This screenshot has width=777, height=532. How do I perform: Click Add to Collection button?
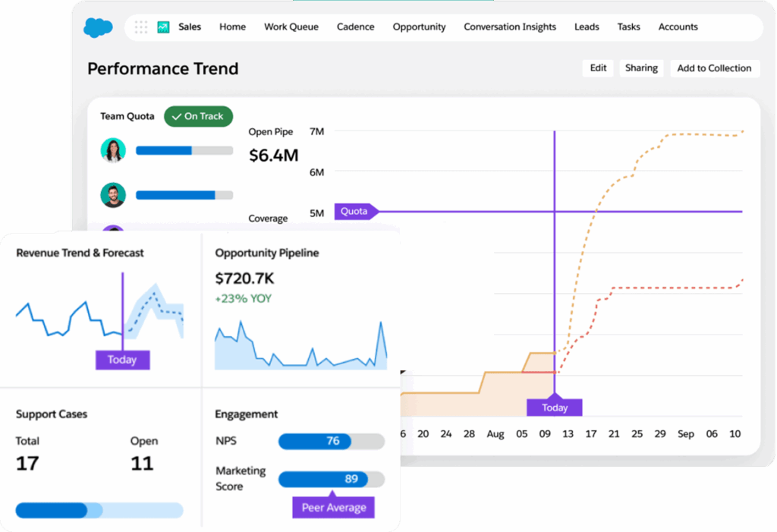tap(714, 68)
